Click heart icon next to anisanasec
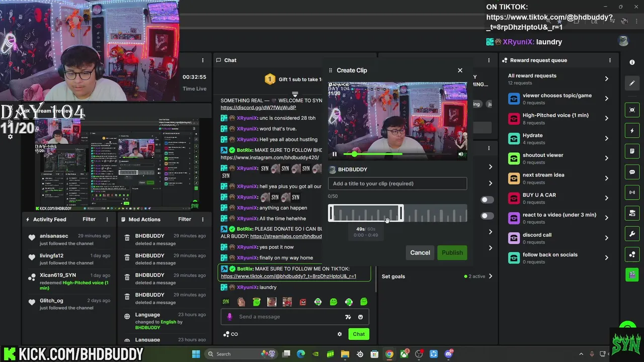Viewport: 644px width, 362px height. [32, 237]
